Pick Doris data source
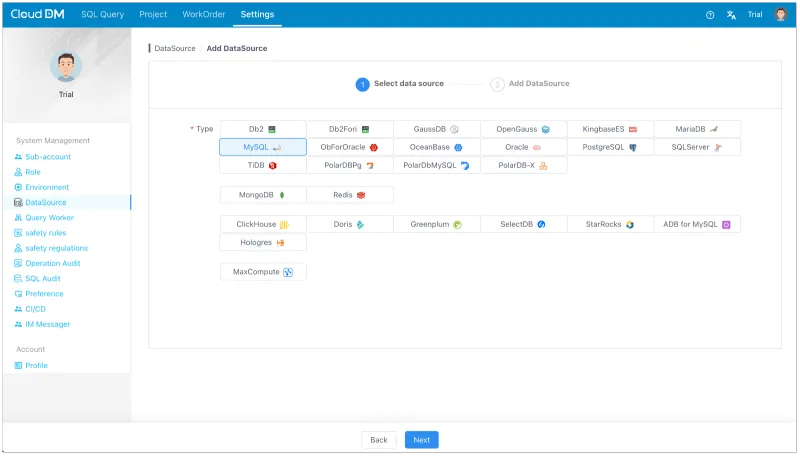Viewport: 800px width, 456px height. pos(349,224)
